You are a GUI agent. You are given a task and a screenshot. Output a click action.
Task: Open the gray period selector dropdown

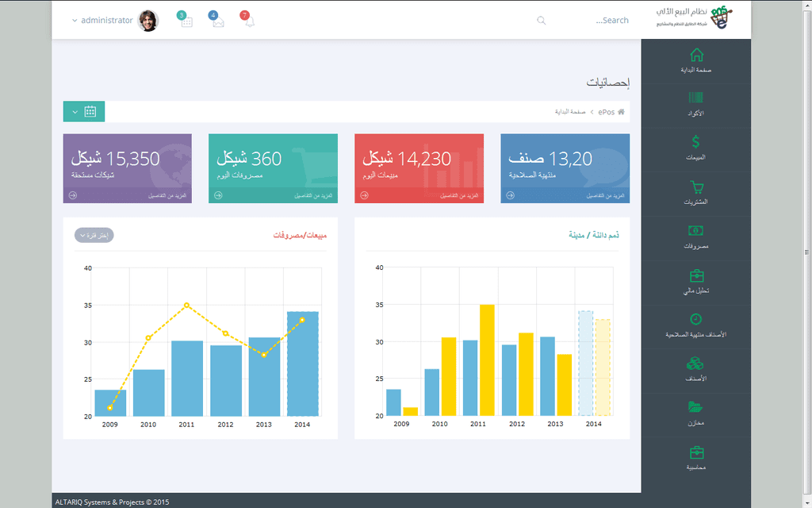pyautogui.click(x=94, y=235)
